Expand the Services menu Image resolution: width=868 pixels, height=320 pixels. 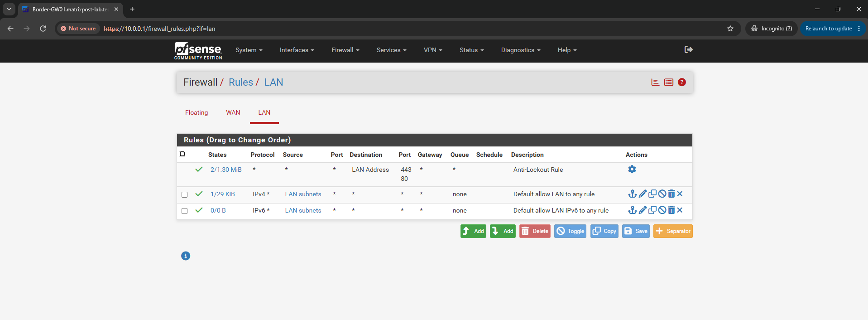tap(392, 50)
